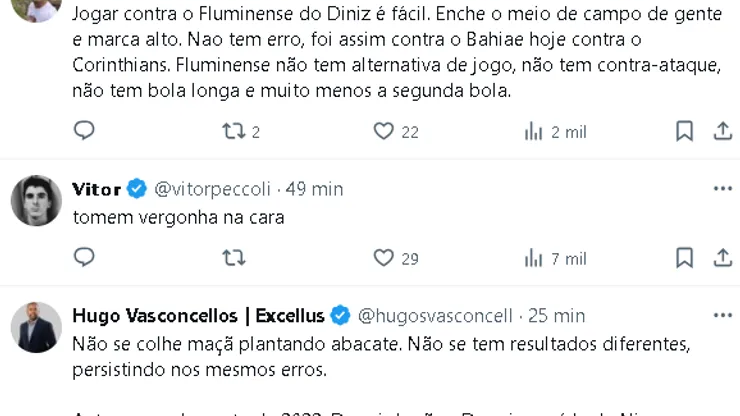The height and width of the screenshot is (416, 740).
Task: Open Vitor's profile picture
Action: click(x=36, y=200)
